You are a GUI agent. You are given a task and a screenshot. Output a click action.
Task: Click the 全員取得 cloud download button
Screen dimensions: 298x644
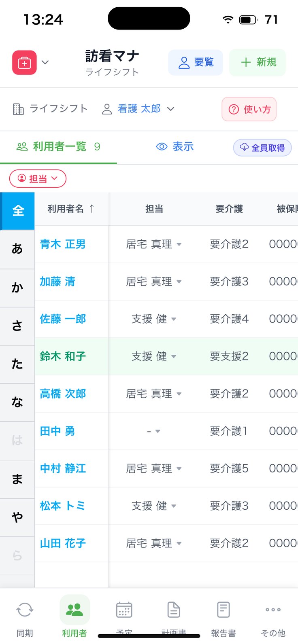[x=262, y=148]
